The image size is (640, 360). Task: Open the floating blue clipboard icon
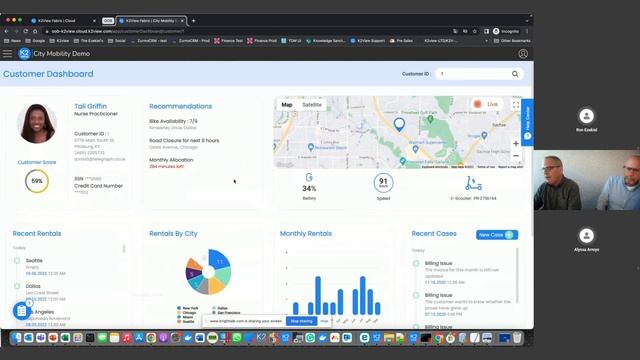[22, 311]
